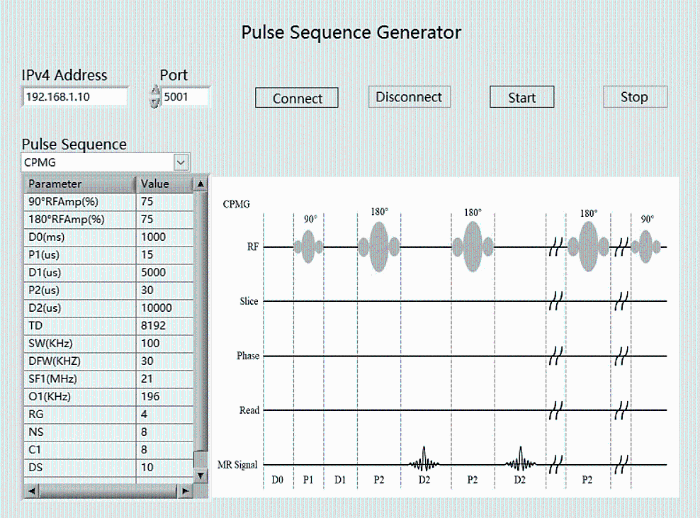Image resolution: width=700 pixels, height=518 pixels.
Task: Select the TD value cell 8192
Action: tap(165, 326)
